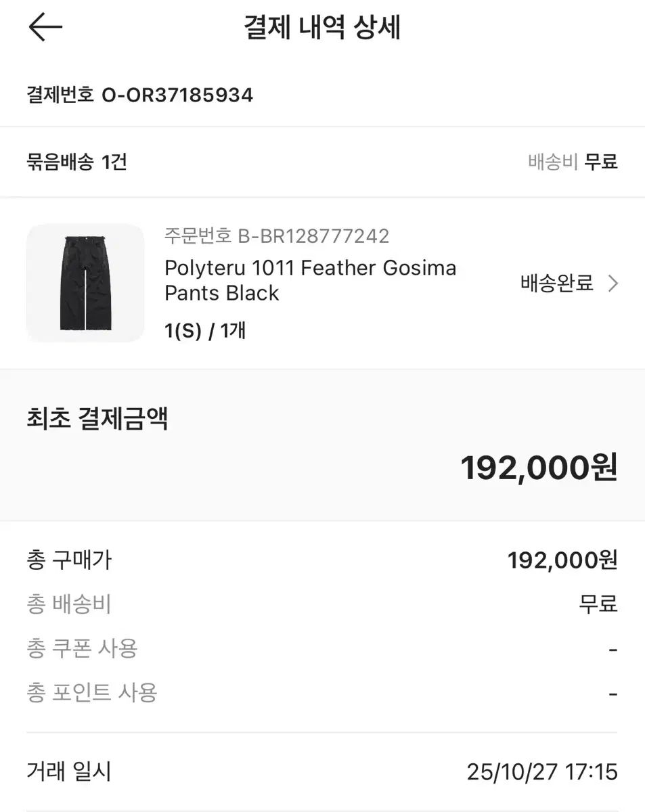The height and width of the screenshot is (812, 645).
Task: Tap the 결제 내역 상세 page title
Action: click(x=322, y=28)
